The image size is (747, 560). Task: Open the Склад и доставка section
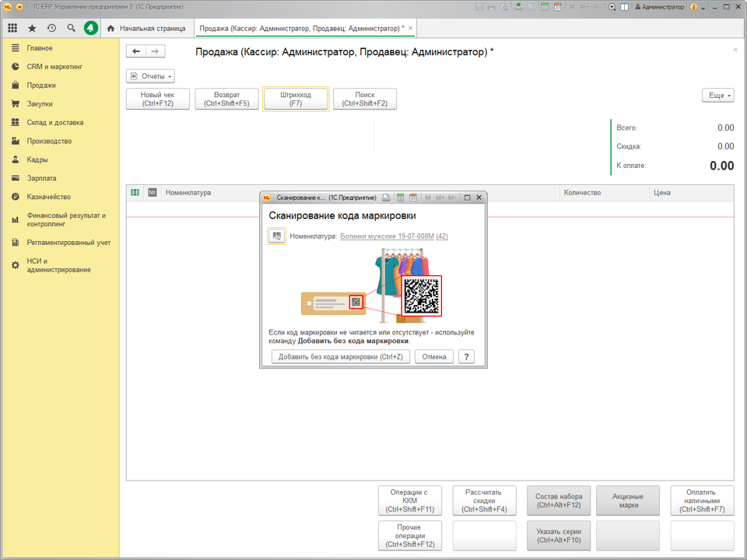54,122
